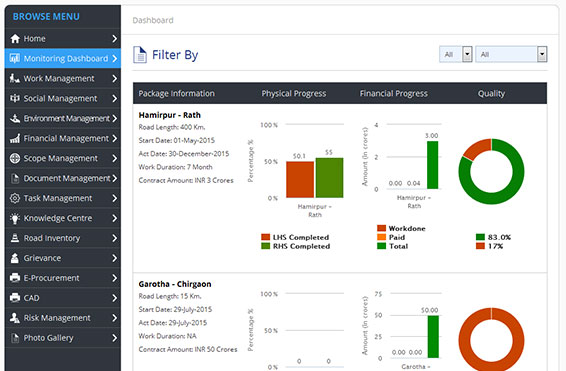This screenshot has width=566, height=371.
Task: Open the Hamirpur - Rath package title
Action: pos(170,115)
